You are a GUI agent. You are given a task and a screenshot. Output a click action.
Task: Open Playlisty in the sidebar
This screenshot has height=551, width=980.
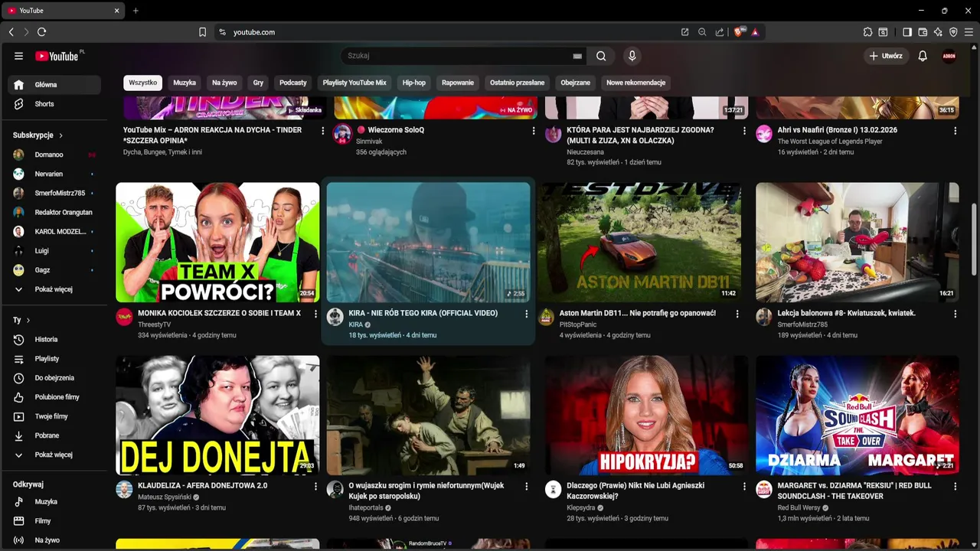tap(54, 359)
